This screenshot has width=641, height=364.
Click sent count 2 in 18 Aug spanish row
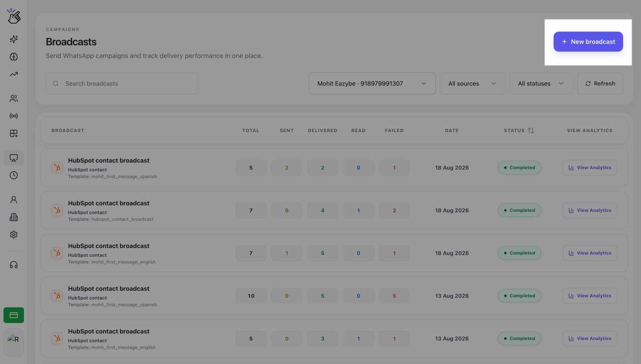[x=286, y=168]
